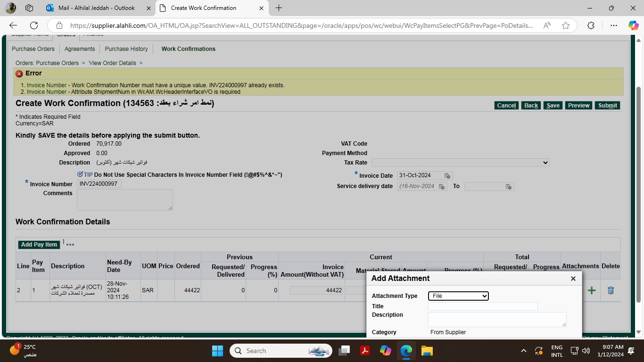Add this page to browser favorites
644x362 pixels.
pos(566,25)
